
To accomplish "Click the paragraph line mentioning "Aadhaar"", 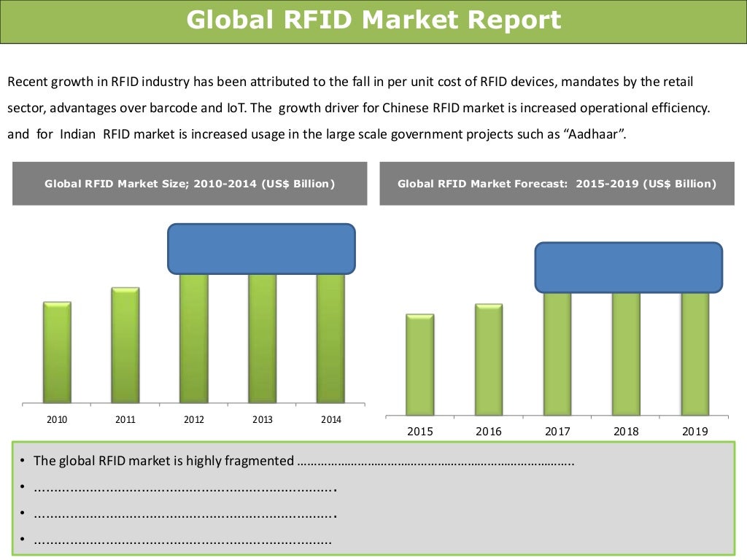I will pos(317,134).
